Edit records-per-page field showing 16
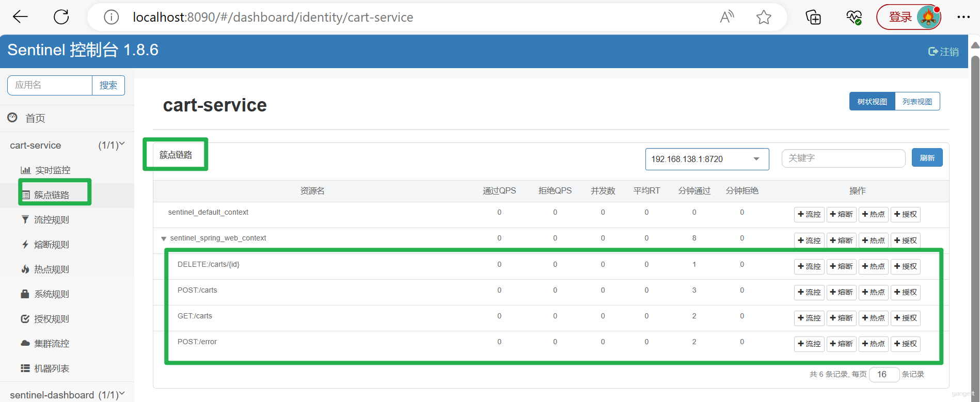Image resolution: width=980 pixels, height=402 pixels. [x=884, y=374]
